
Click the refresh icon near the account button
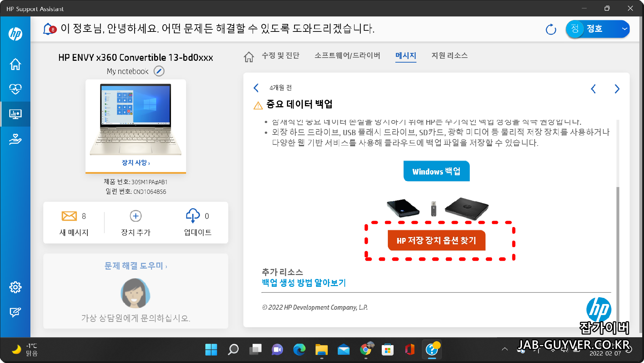(x=551, y=29)
